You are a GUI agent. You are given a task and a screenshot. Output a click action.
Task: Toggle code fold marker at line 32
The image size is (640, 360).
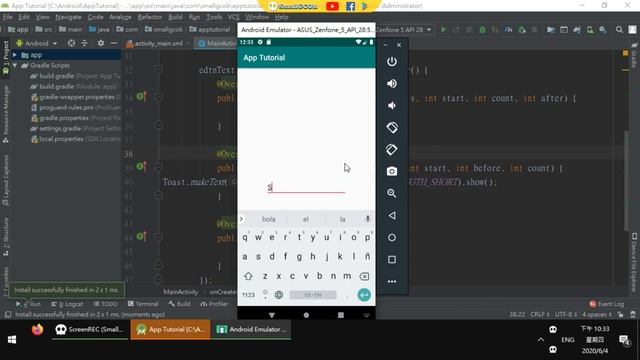tap(159, 70)
